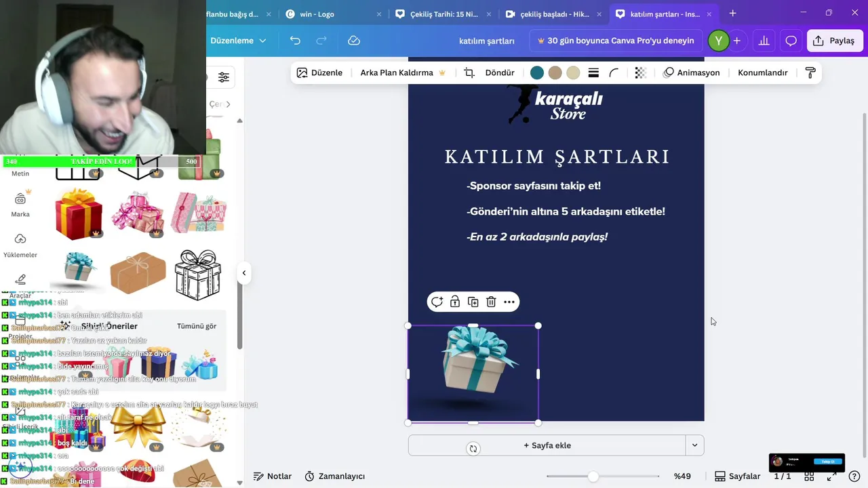Screen dimensions: 868x488
Task: Open Düzenle image editor
Action: [x=319, y=73]
